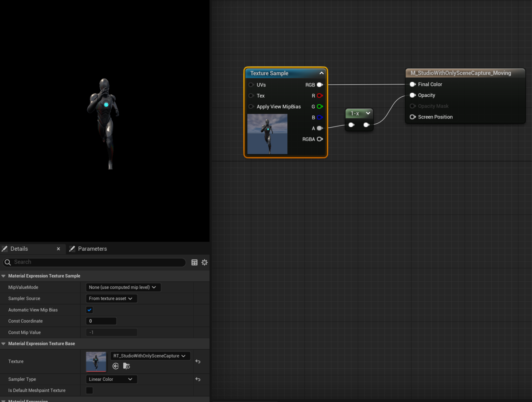Viewport: 532px width, 402px height.
Task: Toggle Automatic View Mip Bias checkbox
Action: coord(90,310)
